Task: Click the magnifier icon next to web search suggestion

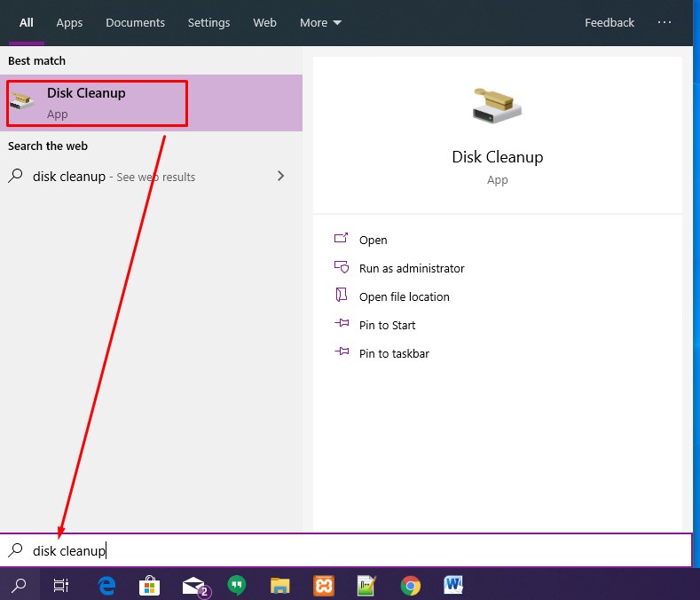Action: 15,176
